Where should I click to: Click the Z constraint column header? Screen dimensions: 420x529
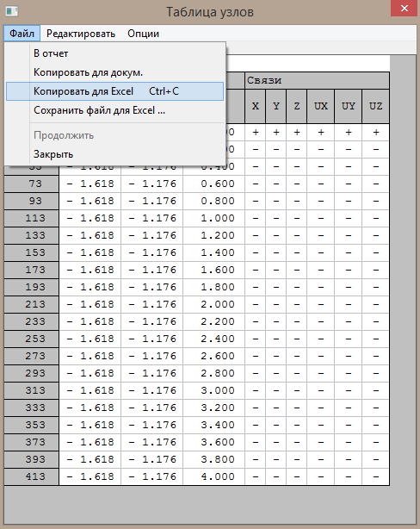pyautogui.click(x=297, y=106)
